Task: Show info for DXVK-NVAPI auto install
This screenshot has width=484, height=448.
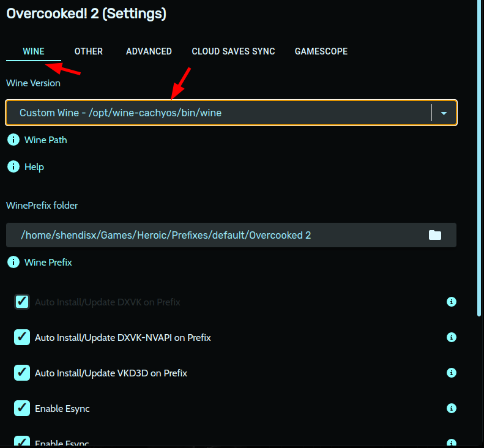Action: [451, 337]
